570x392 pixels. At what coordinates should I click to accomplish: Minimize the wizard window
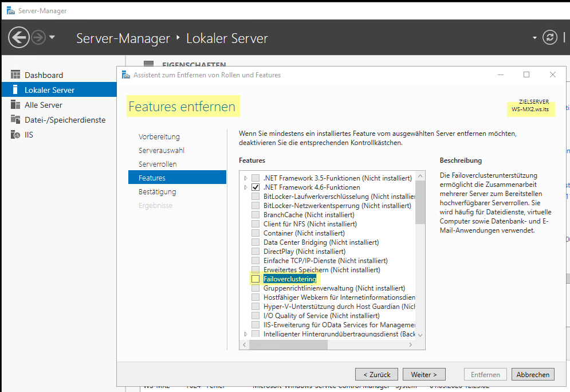(501, 75)
